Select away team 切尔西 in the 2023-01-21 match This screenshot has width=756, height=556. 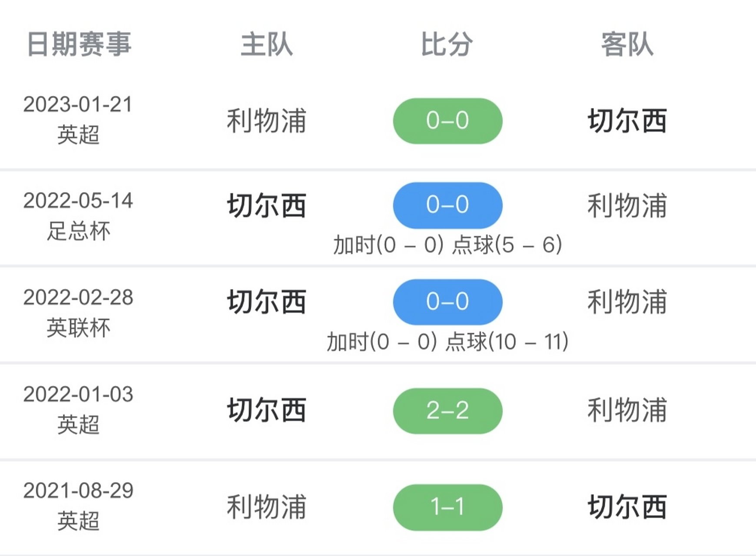pos(627,121)
